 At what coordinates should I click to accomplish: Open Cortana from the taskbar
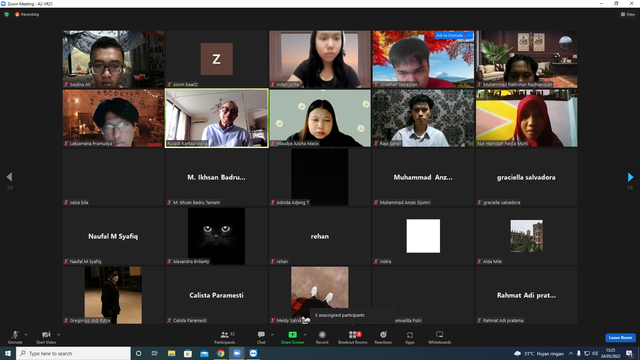pyautogui.click(x=138, y=353)
